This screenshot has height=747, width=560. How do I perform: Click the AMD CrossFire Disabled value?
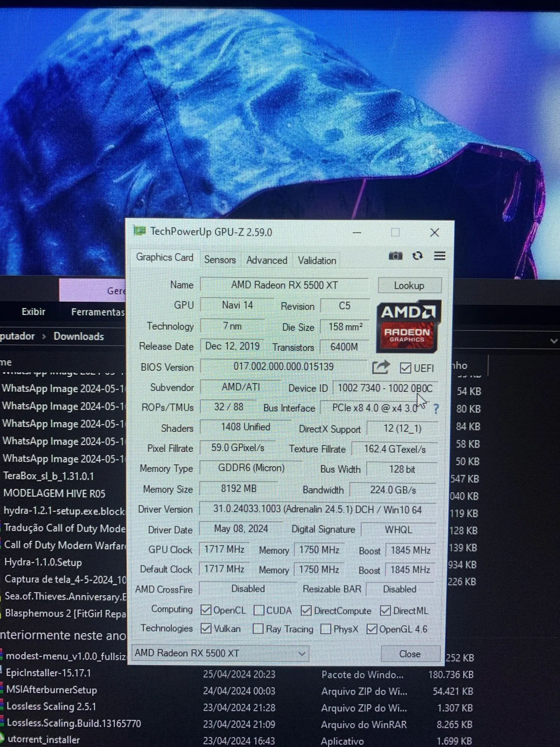point(248,589)
